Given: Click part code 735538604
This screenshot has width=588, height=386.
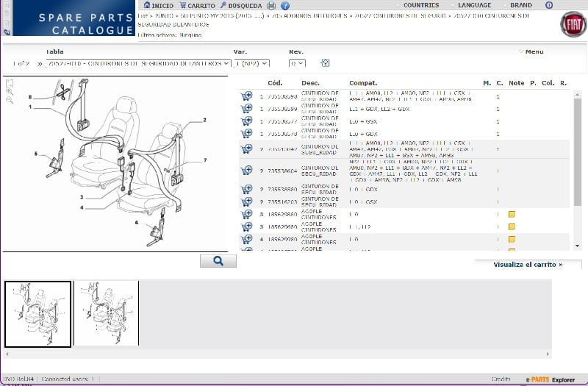Looking at the screenshot, I should pos(282,171).
